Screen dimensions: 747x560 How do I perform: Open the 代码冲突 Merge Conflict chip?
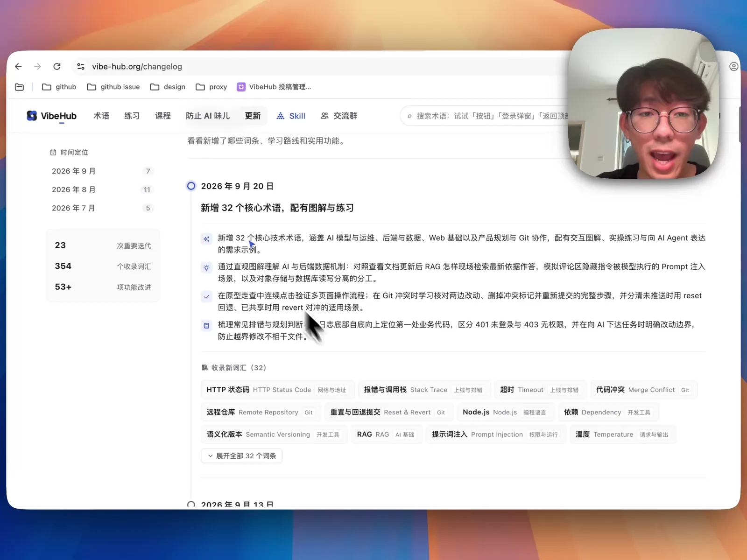[643, 390]
